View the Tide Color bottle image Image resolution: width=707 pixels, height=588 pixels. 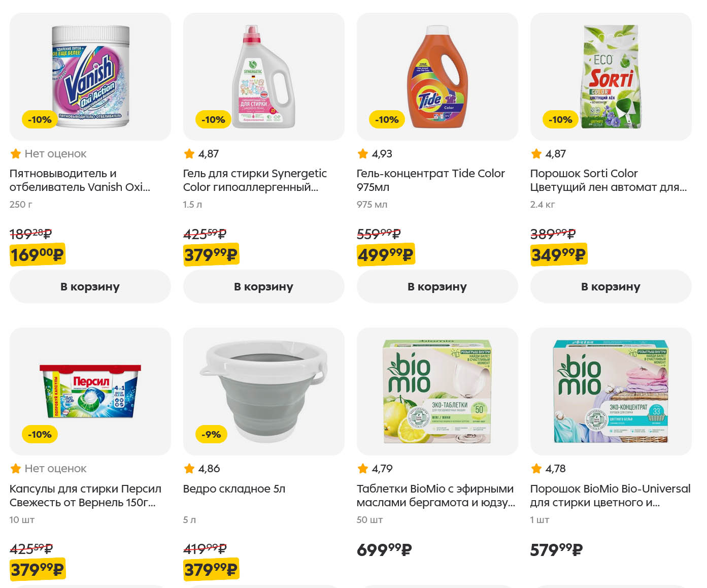(437, 77)
